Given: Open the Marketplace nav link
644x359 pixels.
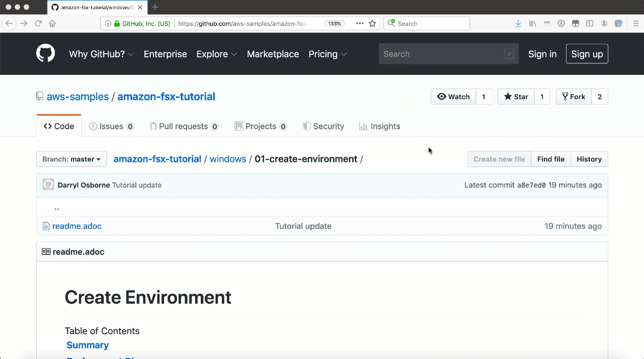Looking at the screenshot, I should [x=273, y=54].
